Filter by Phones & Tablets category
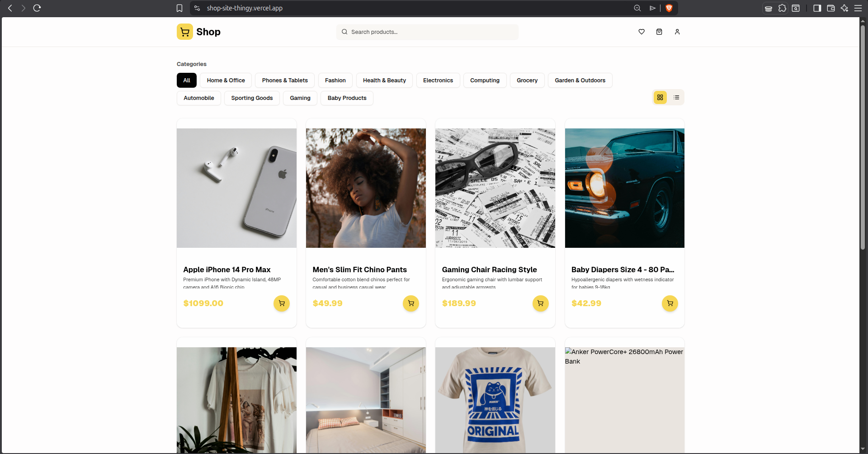Image resolution: width=868 pixels, height=454 pixels. [x=285, y=80]
